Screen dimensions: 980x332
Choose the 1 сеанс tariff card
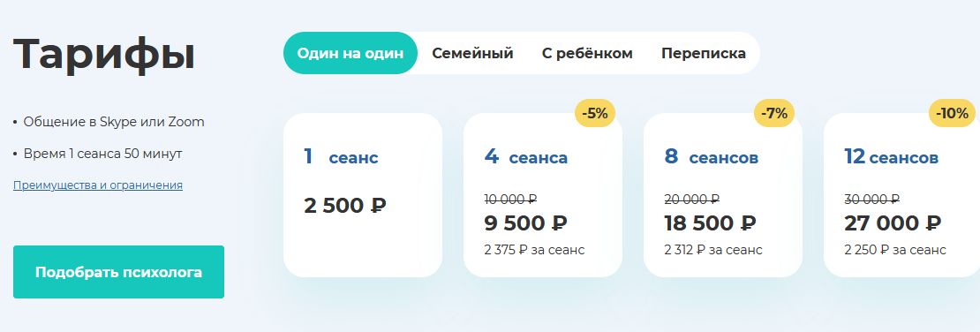click(x=363, y=195)
